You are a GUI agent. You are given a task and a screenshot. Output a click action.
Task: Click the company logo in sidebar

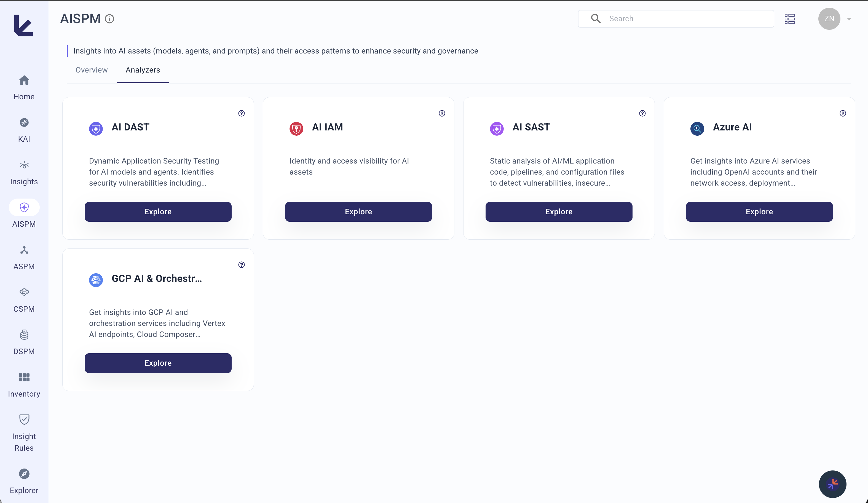(23, 25)
